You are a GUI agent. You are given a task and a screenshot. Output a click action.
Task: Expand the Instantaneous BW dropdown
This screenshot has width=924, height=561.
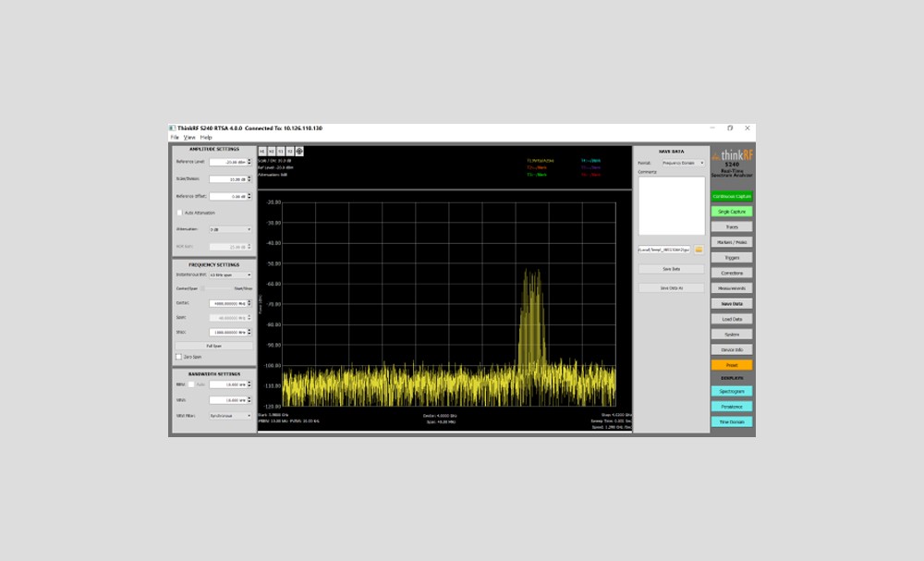[x=230, y=274]
